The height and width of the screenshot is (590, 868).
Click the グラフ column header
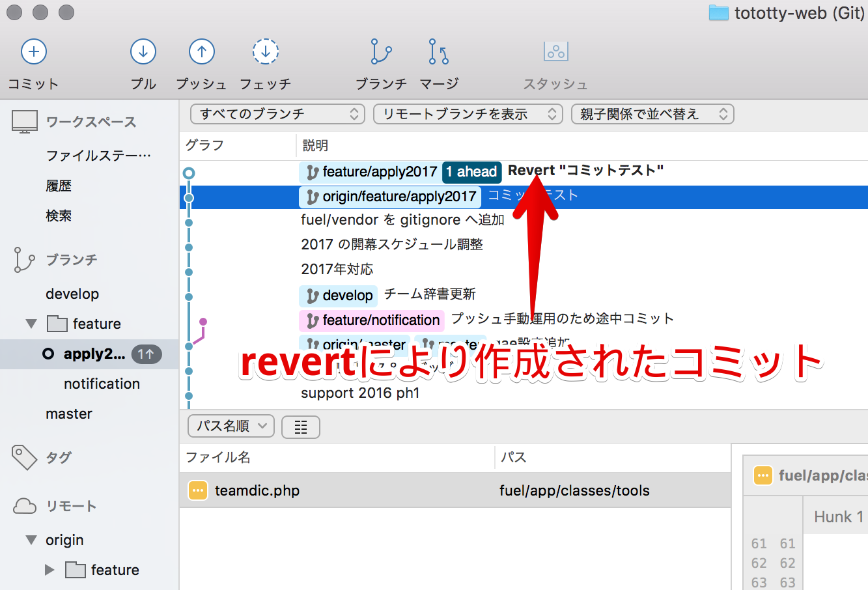pyautogui.click(x=204, y=145)
